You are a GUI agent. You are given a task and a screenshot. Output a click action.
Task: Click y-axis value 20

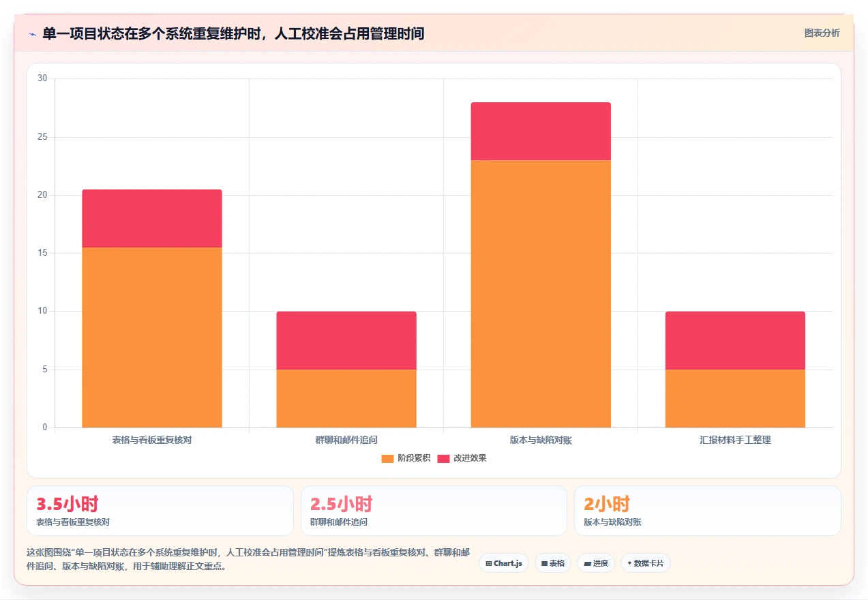tap(42, 195)
